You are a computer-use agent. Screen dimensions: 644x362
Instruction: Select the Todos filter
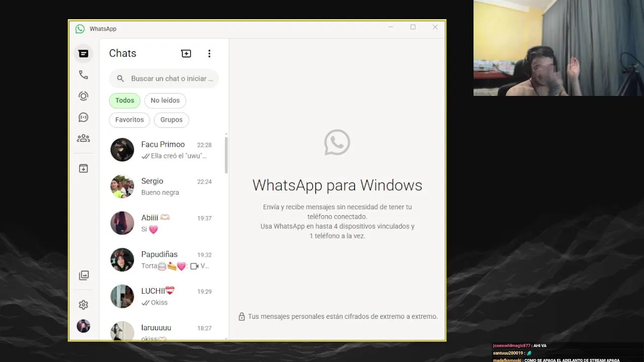(x=125, y=101)
